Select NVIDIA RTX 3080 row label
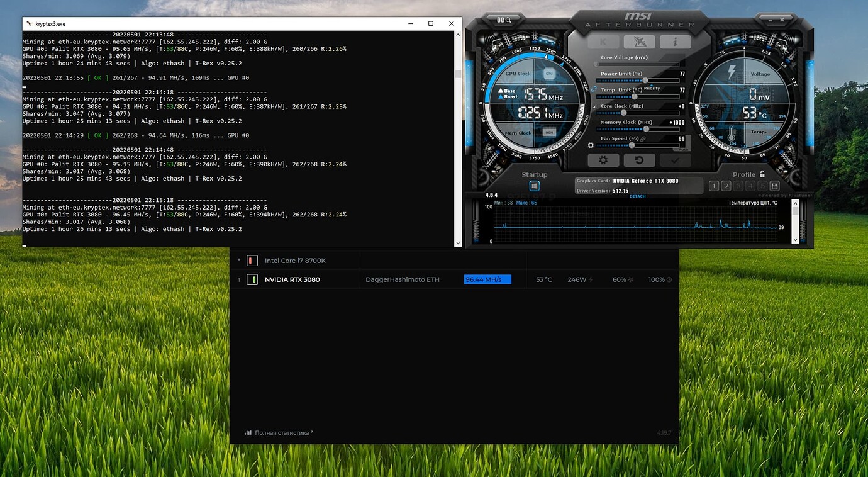The image size is (868, 477). coord(292,279)
